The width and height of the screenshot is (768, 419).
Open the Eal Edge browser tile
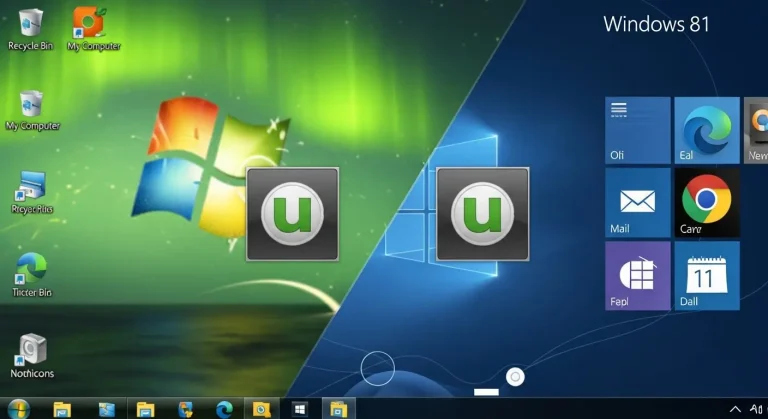707,130
